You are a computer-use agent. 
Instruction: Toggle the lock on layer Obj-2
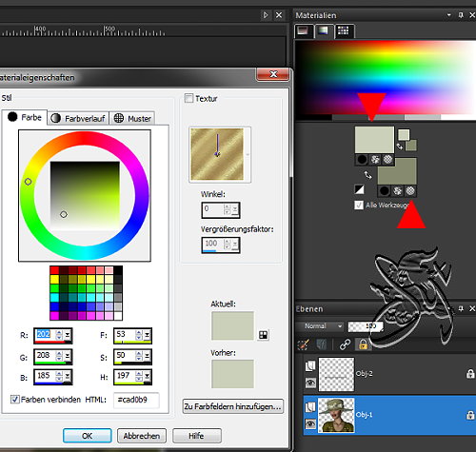[470, 374]
